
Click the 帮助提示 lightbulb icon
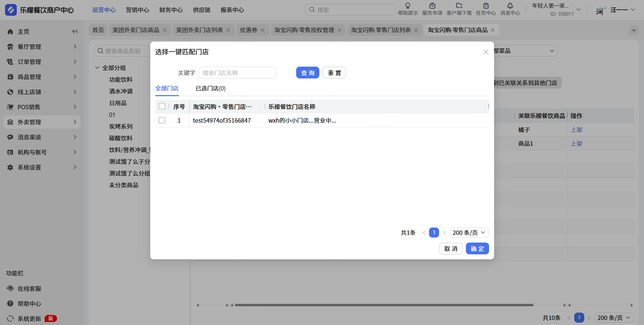click(x=408, y=6)
